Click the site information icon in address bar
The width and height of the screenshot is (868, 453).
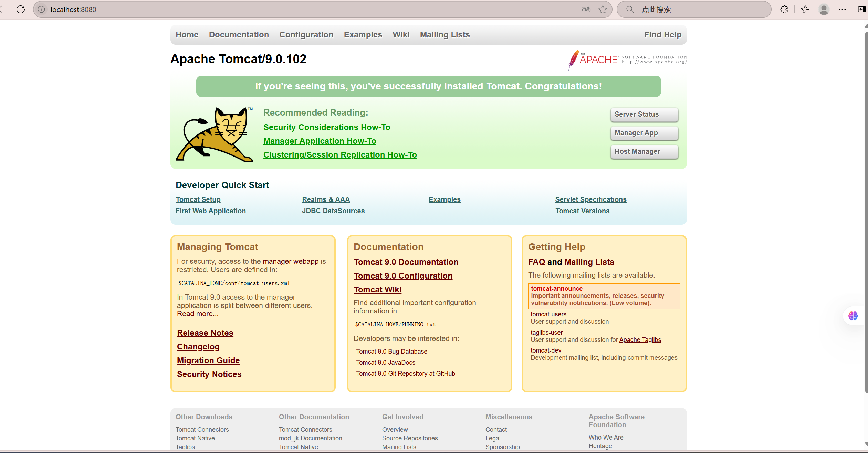(41, 9)
